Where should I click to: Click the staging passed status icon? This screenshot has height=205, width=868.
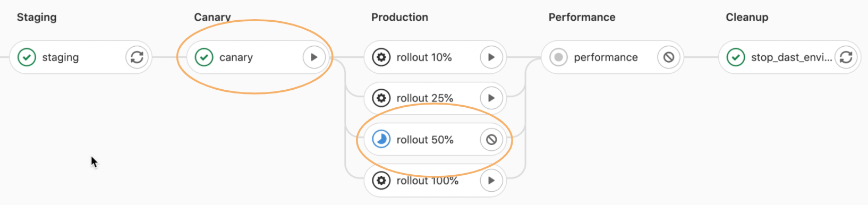[x=27, y=57]
